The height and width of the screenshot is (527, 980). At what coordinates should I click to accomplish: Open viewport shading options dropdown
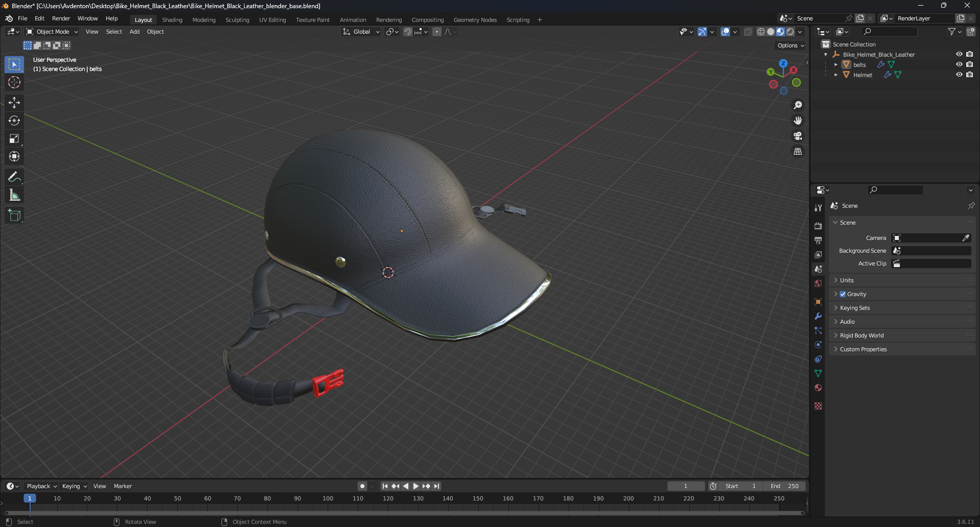(800, 32)
